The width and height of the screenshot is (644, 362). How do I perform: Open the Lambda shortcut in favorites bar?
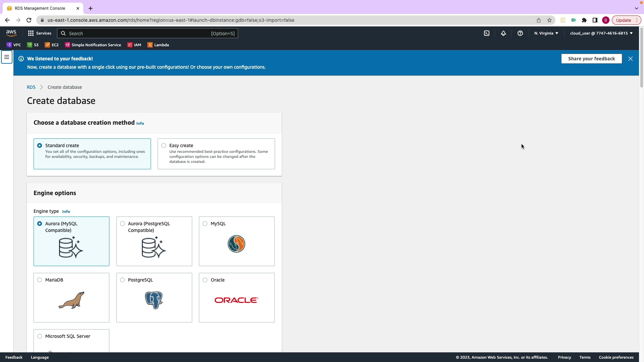click(158, 45)
